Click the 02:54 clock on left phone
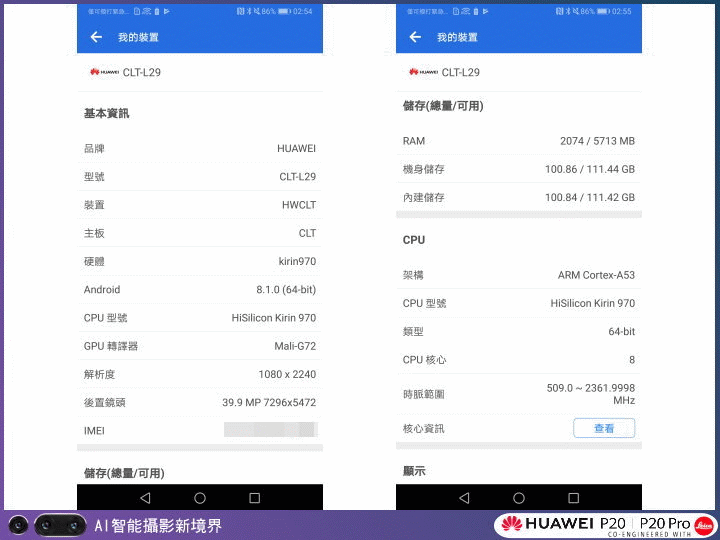This screenshot has width=720, height=540. pyautogui.click(x=303, y=11)
